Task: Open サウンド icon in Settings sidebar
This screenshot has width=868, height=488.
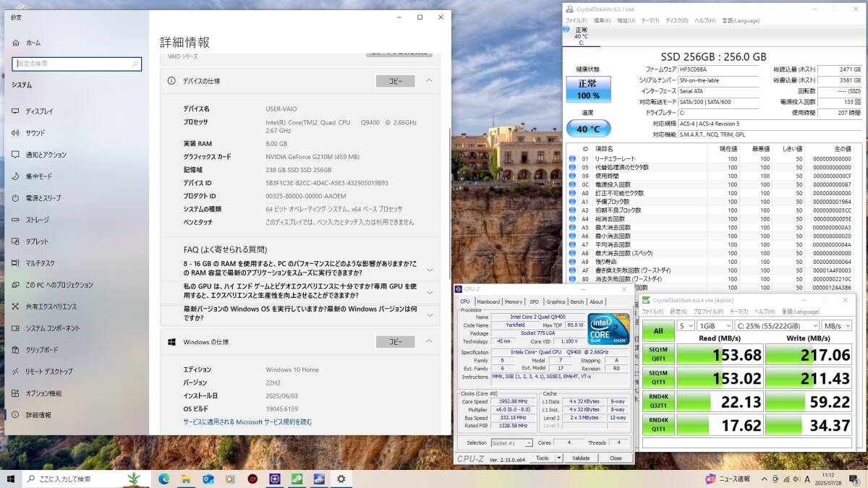Action: coord(15,133)
